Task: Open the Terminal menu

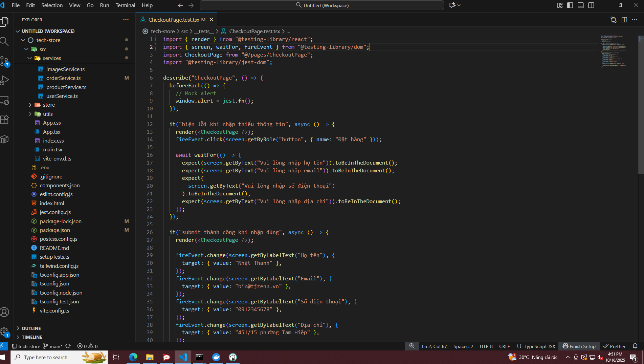Action: tap(125, 5)
